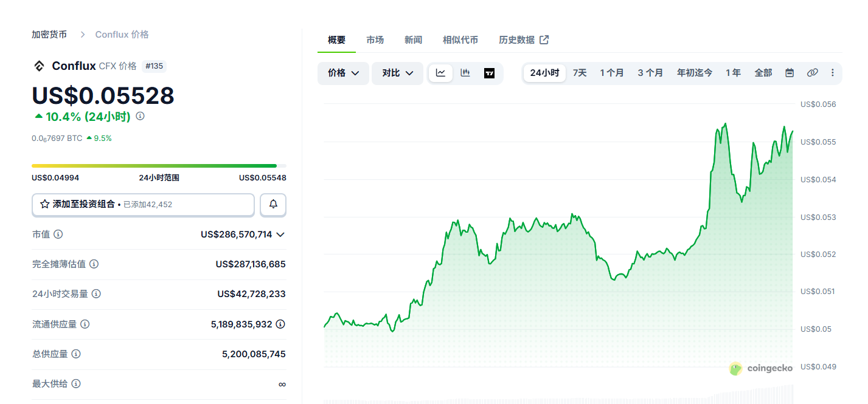
Task: Select 3个月 time range
Action: (650, 73)
